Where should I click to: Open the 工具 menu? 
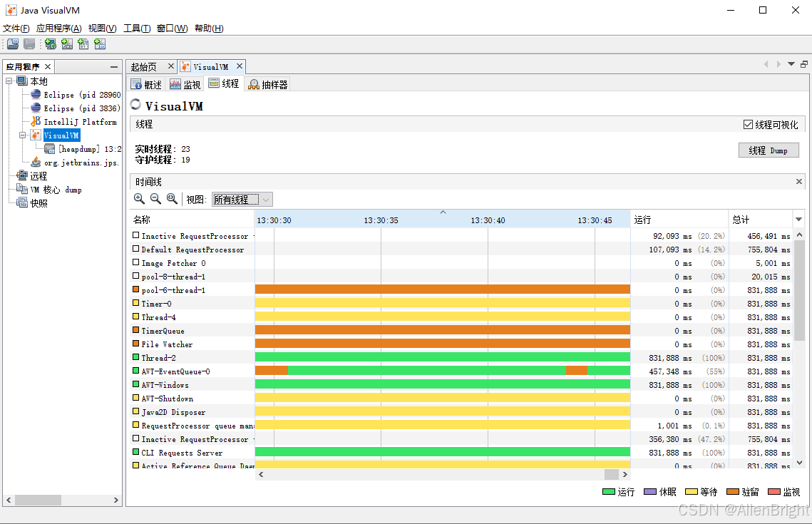[137, 28]
